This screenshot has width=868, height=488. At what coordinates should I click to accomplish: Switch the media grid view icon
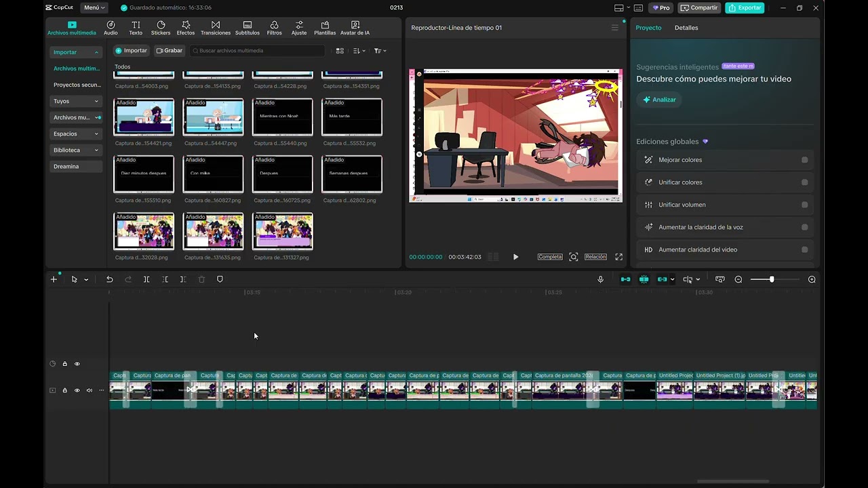pyautogui.click(x=340, y=51)
